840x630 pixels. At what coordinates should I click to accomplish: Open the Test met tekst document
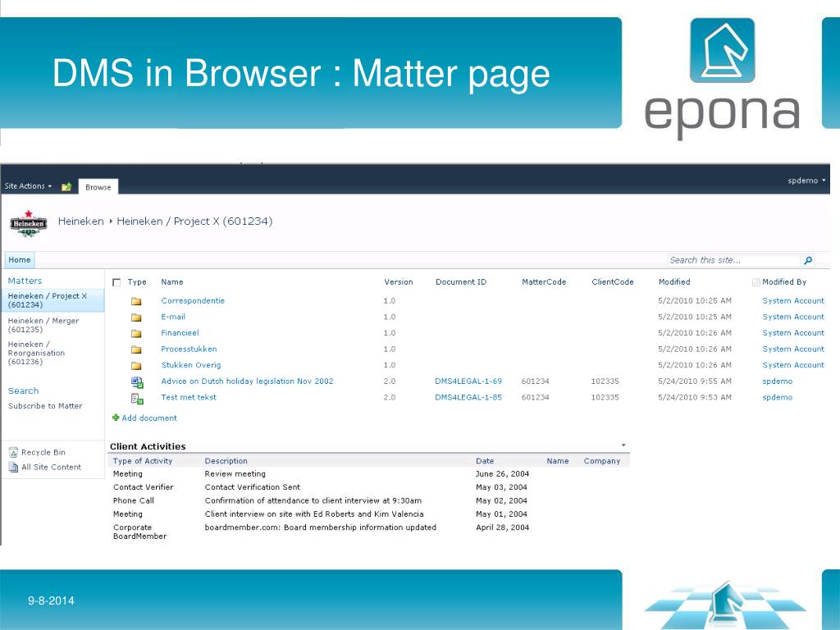[x=189, y=397]
